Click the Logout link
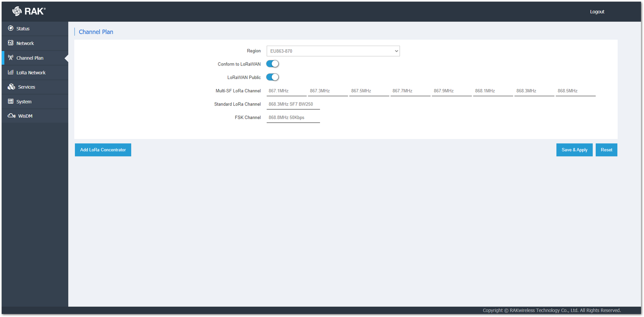The width and height of the screenshot is (644, 317). point(597,12)
